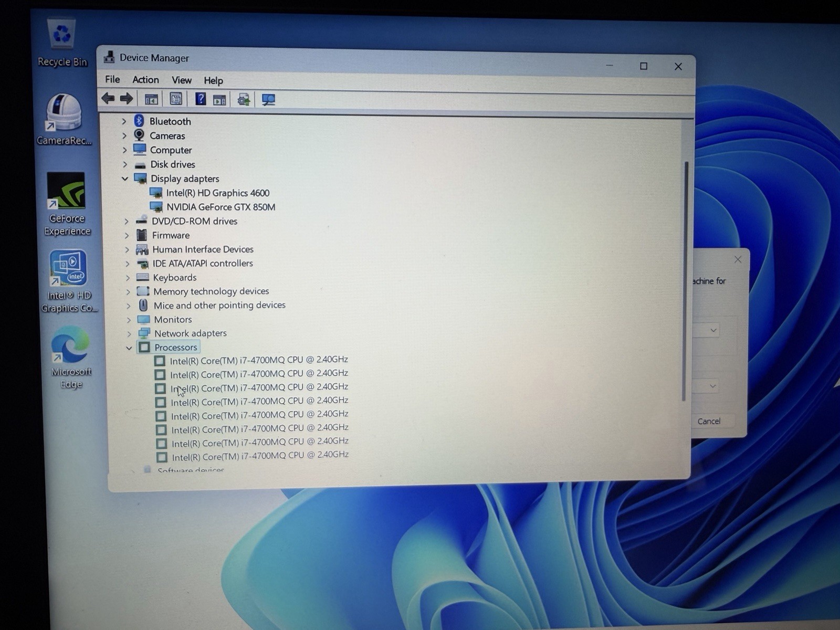Open the Action menu

[x=145, y=80]
